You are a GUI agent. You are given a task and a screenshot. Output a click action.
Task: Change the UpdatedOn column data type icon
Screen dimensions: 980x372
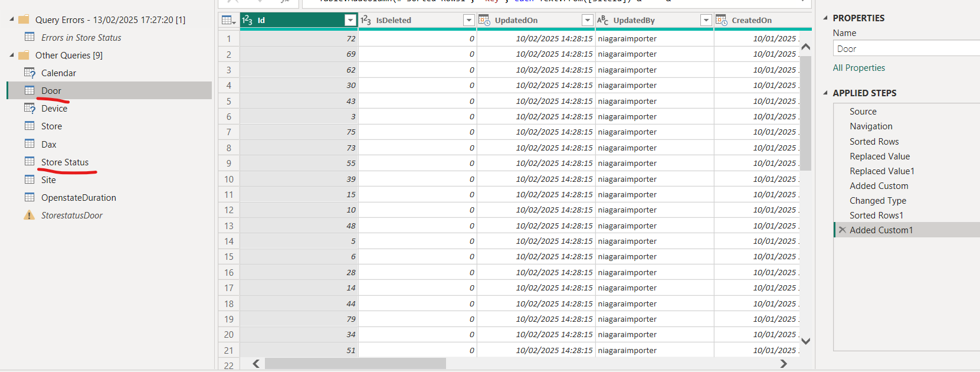[484, 20]
